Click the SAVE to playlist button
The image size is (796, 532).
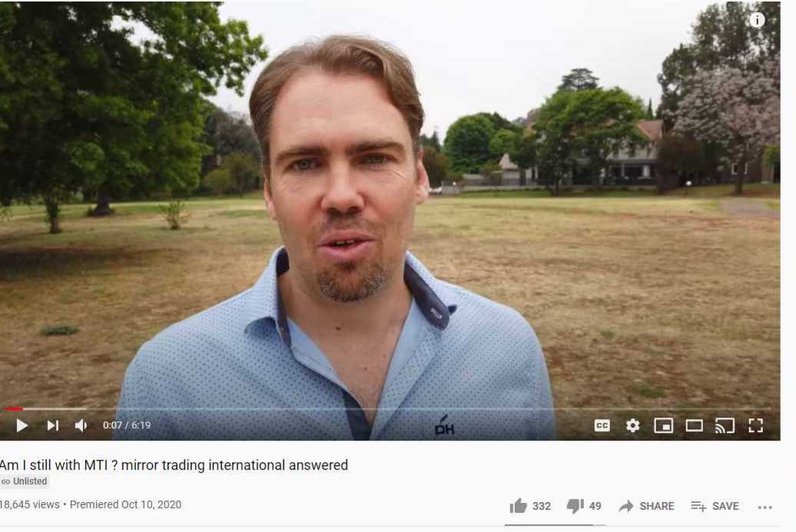pyautogui.click(x=715, y=506)
